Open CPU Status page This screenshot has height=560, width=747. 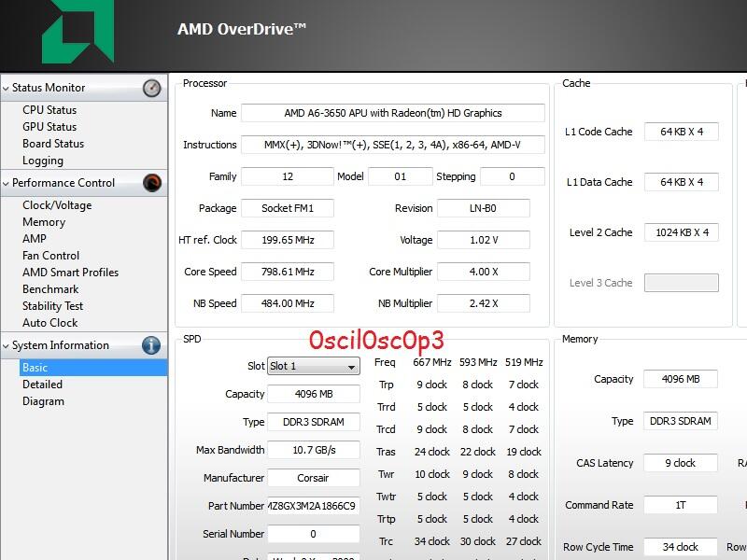[49, 110]
